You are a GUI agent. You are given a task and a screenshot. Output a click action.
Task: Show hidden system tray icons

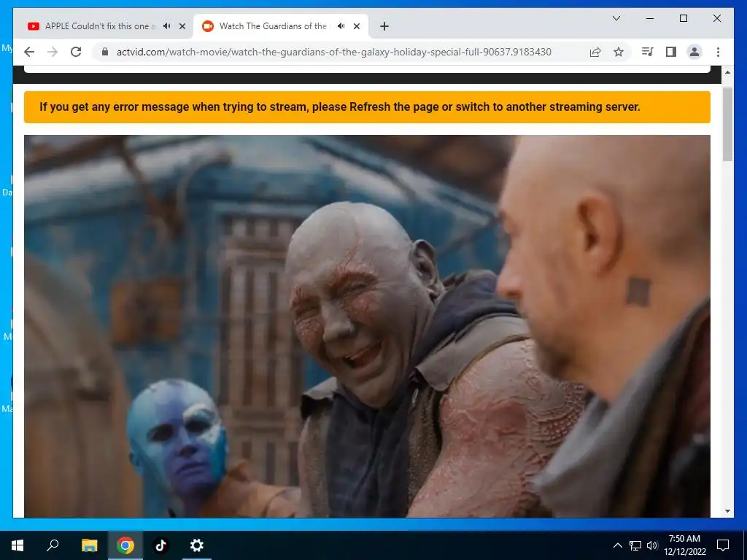[x=617, y=545]
